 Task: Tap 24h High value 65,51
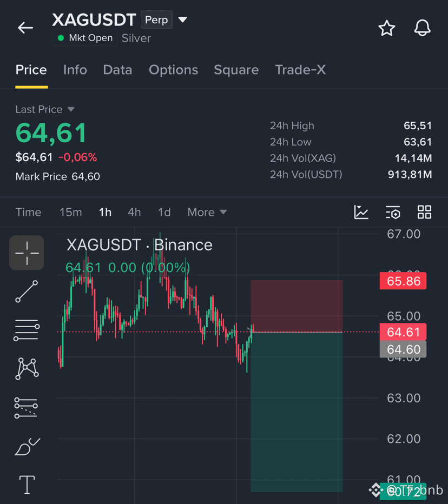[418, 125]
